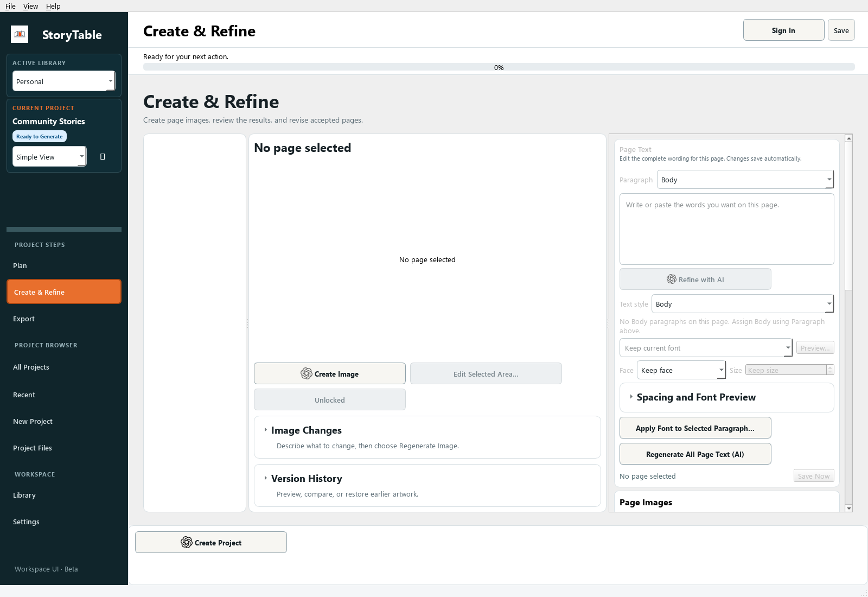Click the Create Image button
Image resolution: width=868 pixels, height=597 pixels.
(330, 373)
